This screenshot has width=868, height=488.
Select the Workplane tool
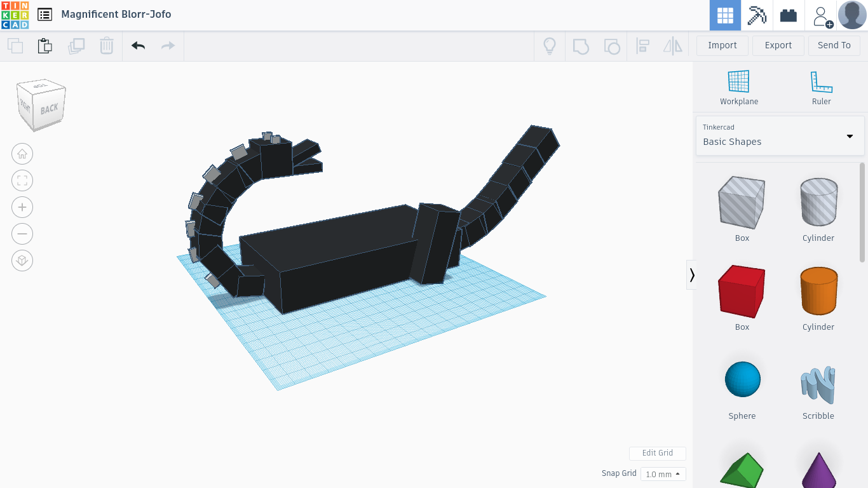739,88
